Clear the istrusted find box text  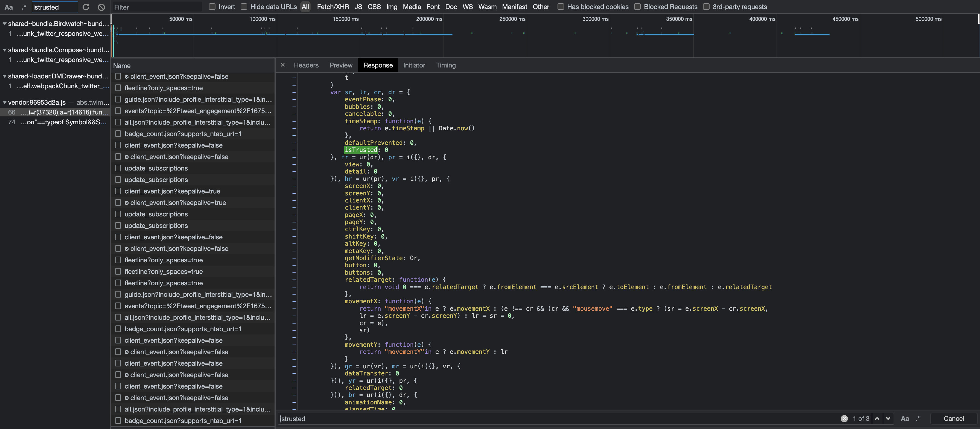[x=844, y=418]
